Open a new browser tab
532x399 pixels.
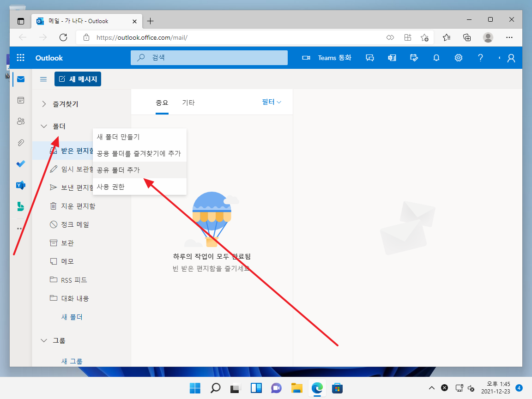click(150, 21)
